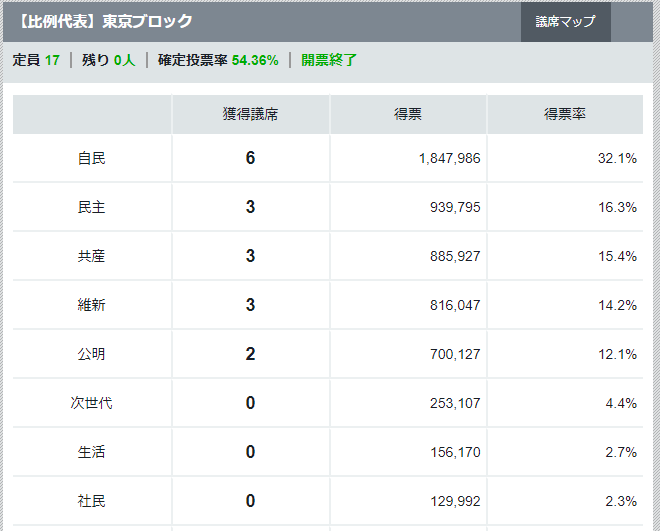Click 自民 seat count 6
This screenshot has width=660, height=531.
tap(250, 158)
